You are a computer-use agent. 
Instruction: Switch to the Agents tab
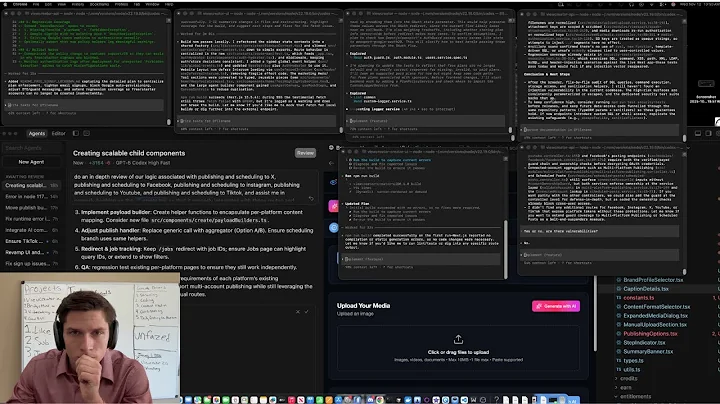(x=37, y=133)
